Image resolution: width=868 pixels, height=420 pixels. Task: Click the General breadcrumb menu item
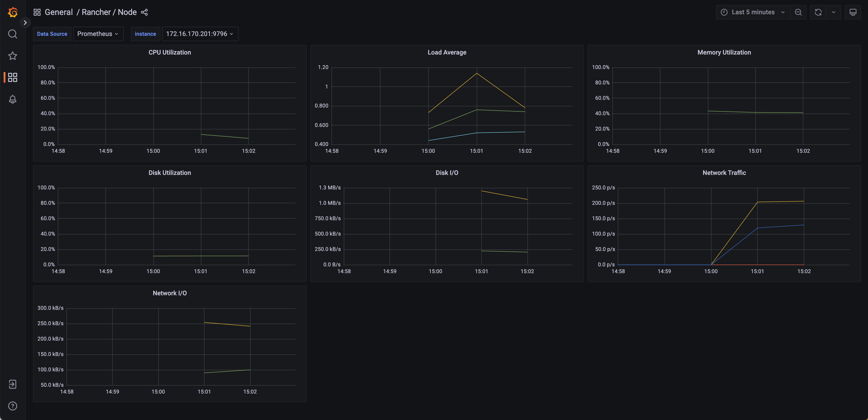tap(58, 12)
